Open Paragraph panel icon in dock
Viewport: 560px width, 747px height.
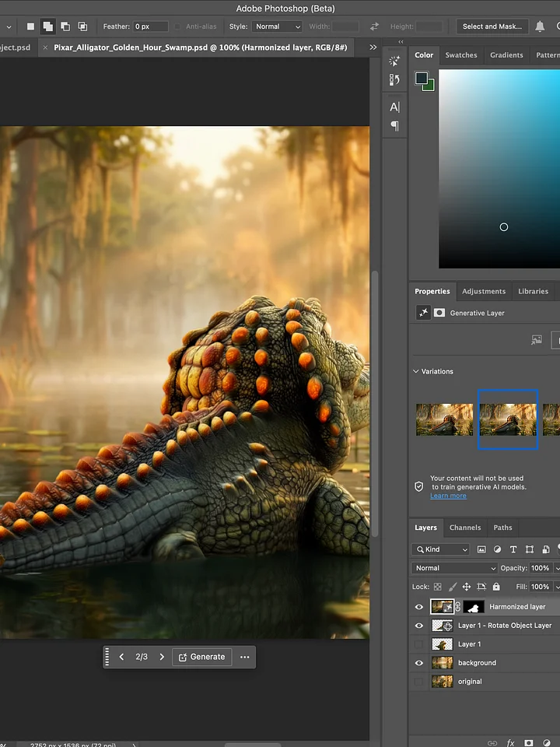(394, 126)
